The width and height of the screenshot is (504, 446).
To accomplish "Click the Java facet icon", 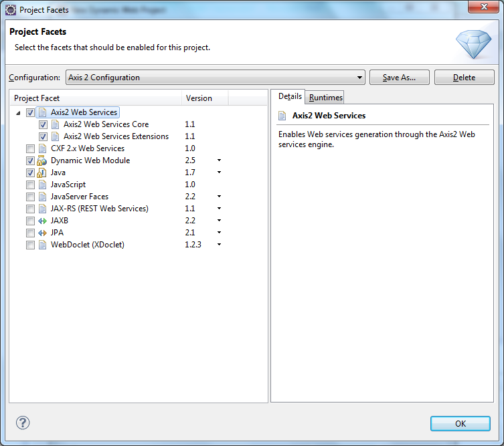I will click(41, 173).
